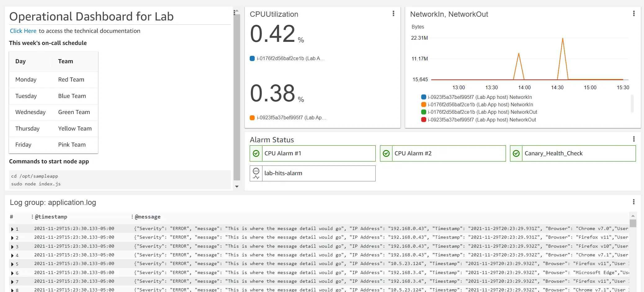Select the @timestamp column header
Image resolution: width=644 pixels, height=292 pixels.
(51, 217)
